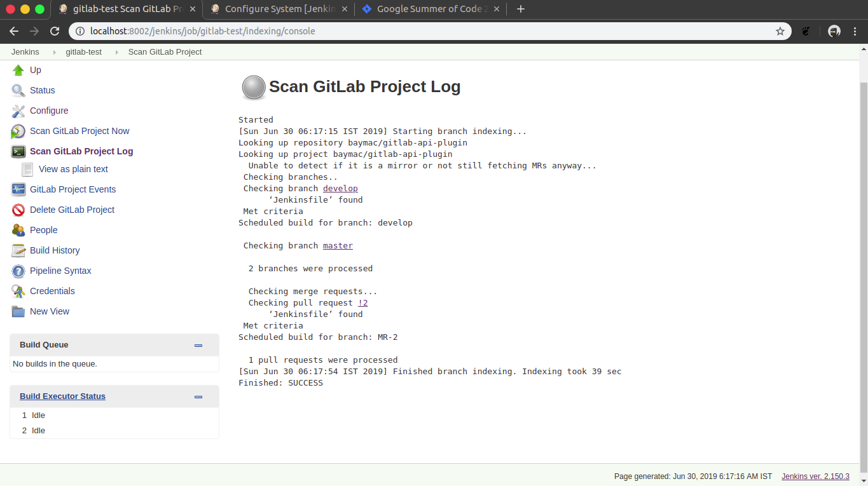Click gitlab-test in breadcrumb
This screenshot has height=486, width=868.
click(x=83, y=52)
